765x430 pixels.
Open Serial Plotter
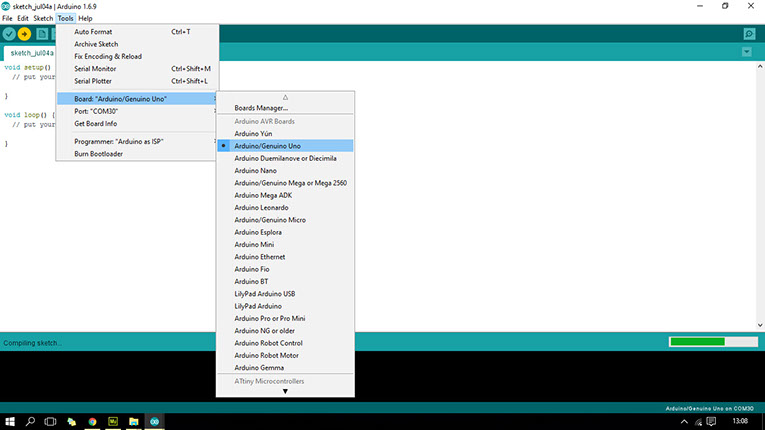[x=137, y=81]
